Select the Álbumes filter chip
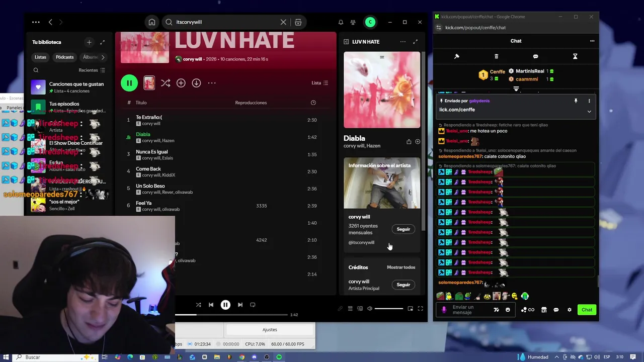The image size is (644, 362). point(90,57)
